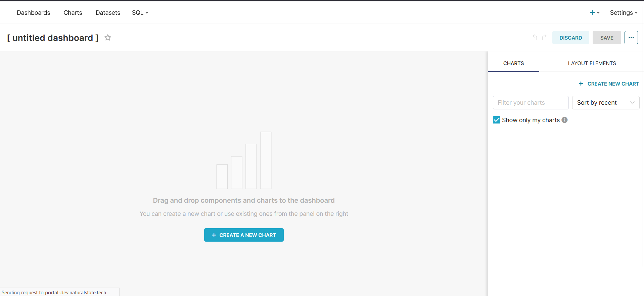Click the Discard button
The image size is (644, 296).
tap(571, 38)
